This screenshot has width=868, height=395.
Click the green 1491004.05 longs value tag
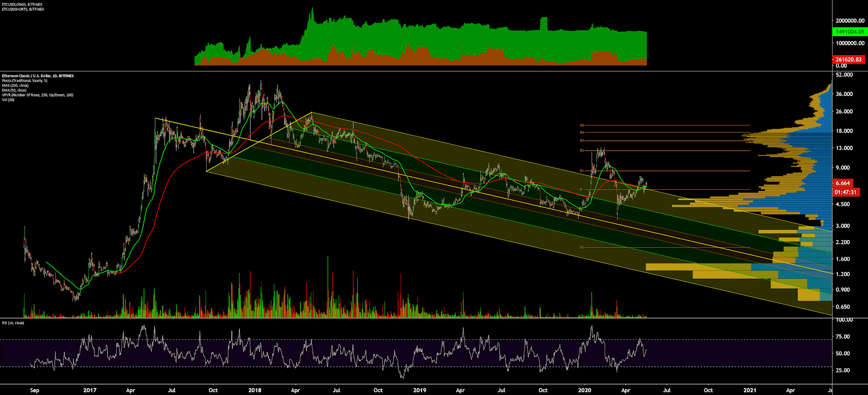pyautogui.click(x=849, y=32)
